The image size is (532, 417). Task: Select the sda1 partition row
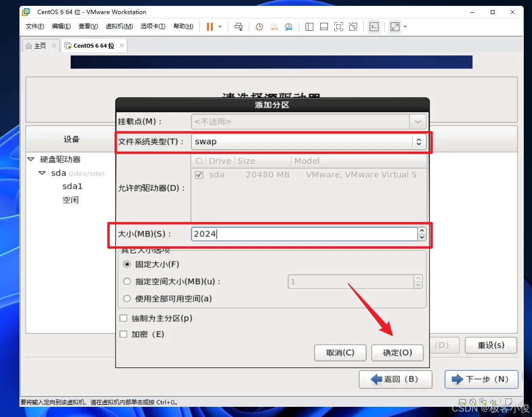(72, 186)
